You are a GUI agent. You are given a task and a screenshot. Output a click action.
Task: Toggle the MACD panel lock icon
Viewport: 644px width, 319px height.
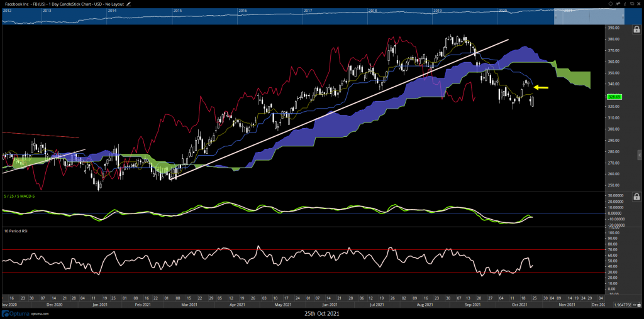pos(636,197)
